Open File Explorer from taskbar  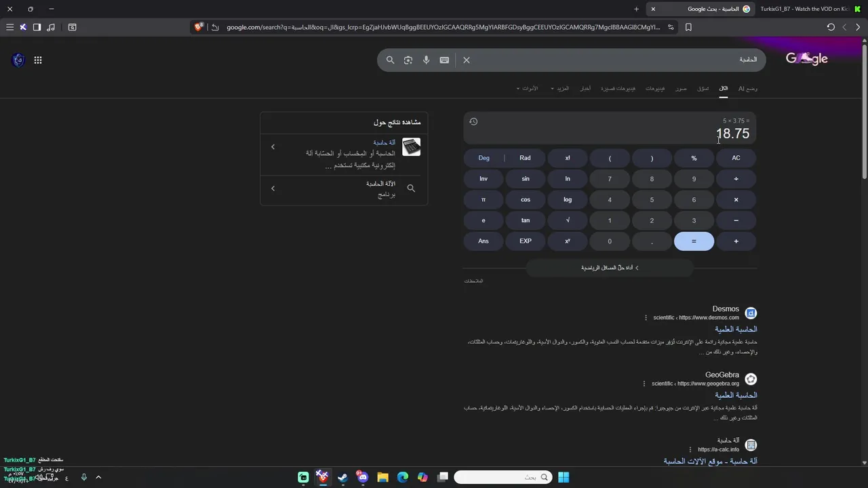382,477
